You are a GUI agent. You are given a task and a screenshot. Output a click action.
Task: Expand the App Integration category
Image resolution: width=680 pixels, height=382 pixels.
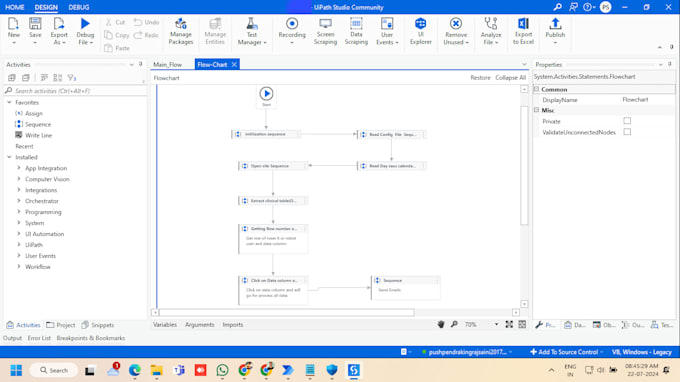click(19, 168)
